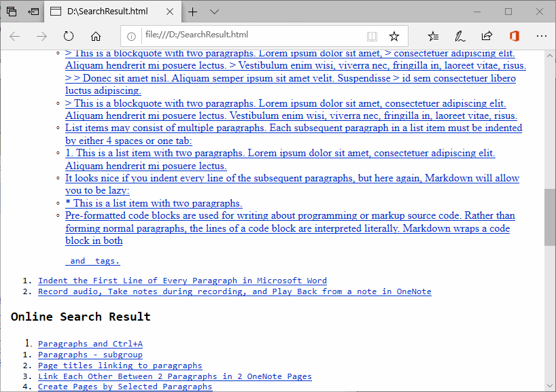Click scrollbar down arrow
The image size is (556, 392).
point(550,386)
